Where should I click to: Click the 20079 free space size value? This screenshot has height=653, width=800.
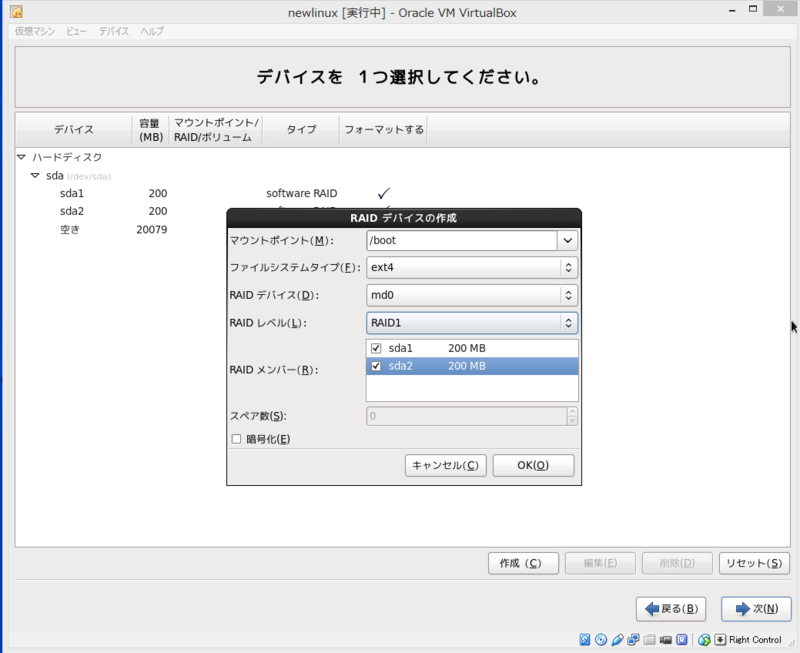coord(152,230)
